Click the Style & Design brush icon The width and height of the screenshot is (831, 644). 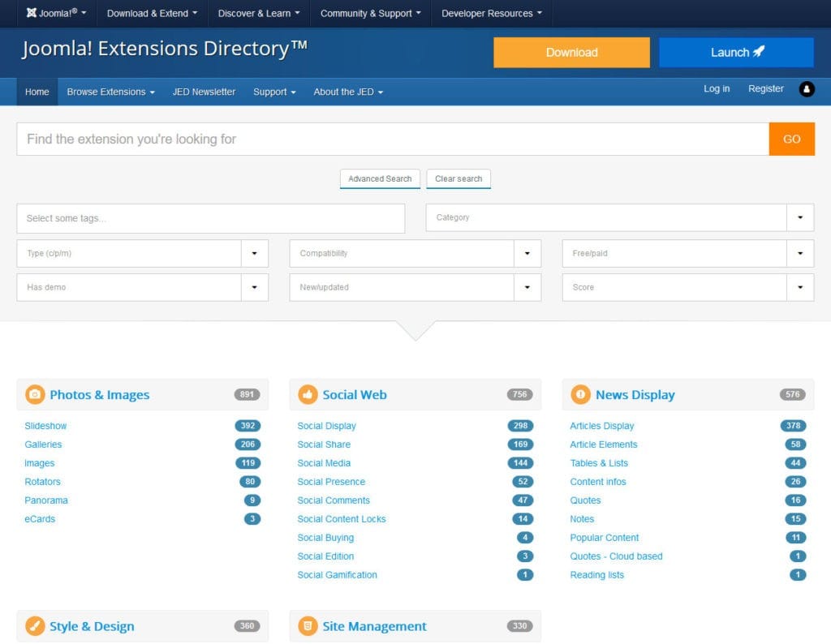(x=35, y=626)
